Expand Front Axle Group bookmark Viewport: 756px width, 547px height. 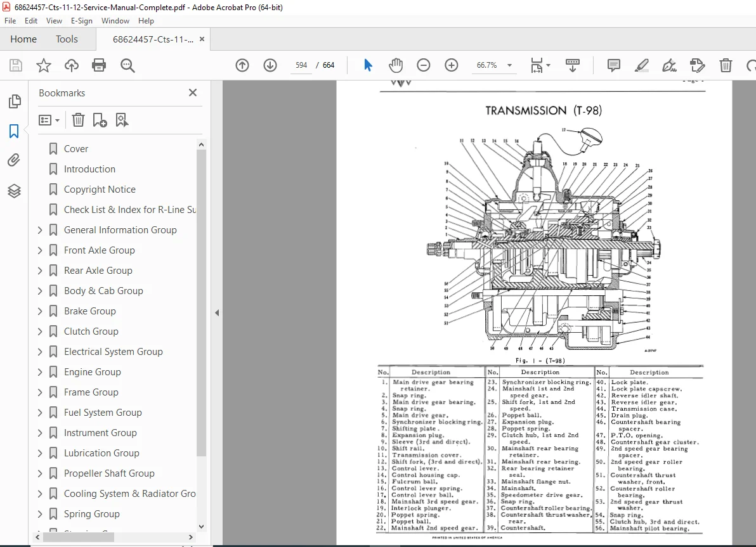[40, 250]
